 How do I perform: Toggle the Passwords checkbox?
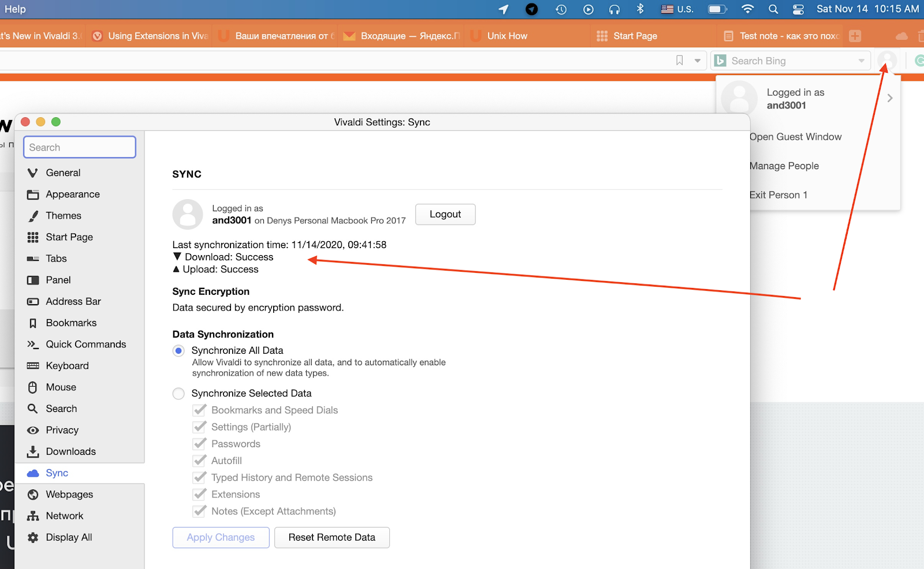[199, 444]
